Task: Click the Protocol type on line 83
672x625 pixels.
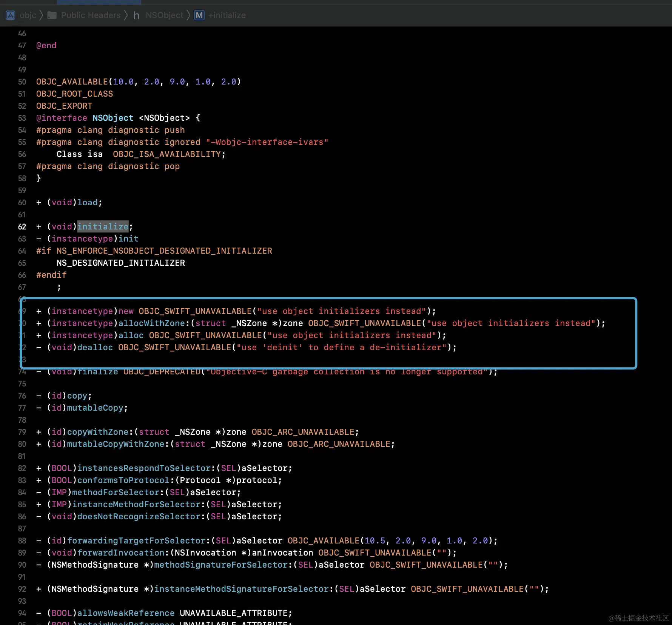Action: [200, 480]
